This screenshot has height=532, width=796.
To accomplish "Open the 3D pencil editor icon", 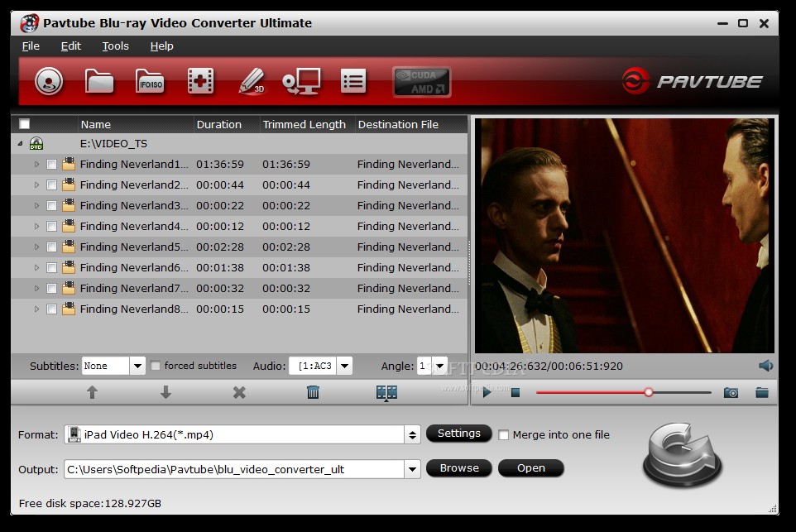I will click(251, 81).
